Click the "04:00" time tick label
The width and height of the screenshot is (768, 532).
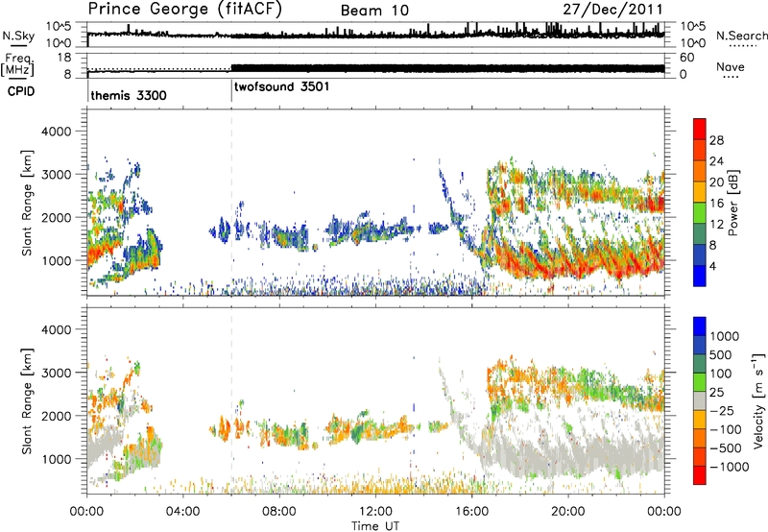[182, 512]
